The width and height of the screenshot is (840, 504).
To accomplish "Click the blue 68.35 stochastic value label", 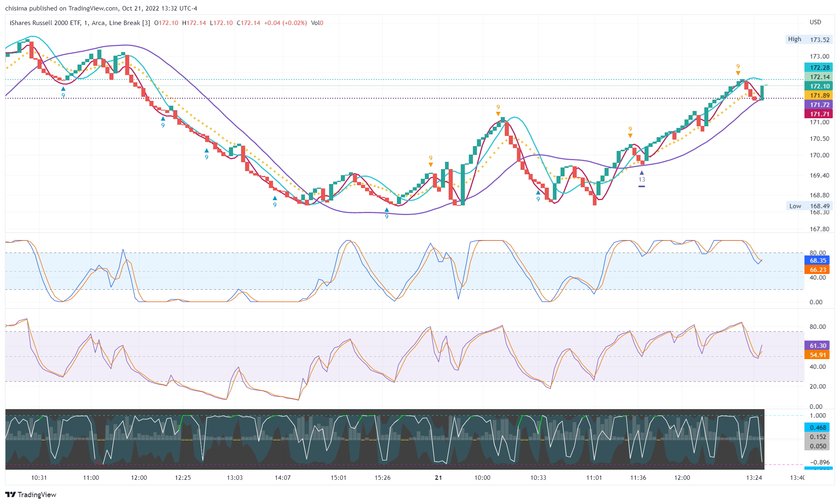I will (x=817, y=260).
